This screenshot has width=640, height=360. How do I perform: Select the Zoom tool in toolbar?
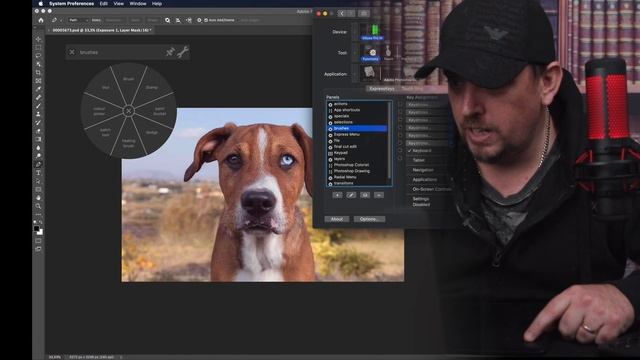(x=38, y=206)
